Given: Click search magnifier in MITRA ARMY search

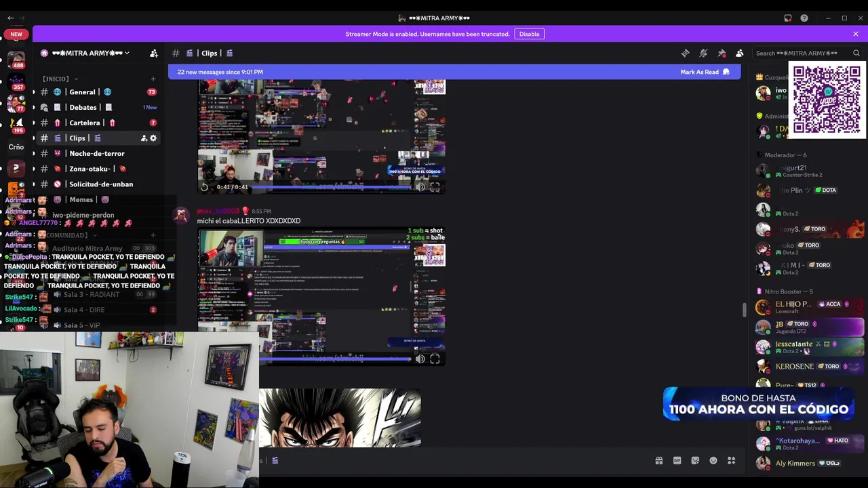Looking at the screenshot, I should pos(856,53).
